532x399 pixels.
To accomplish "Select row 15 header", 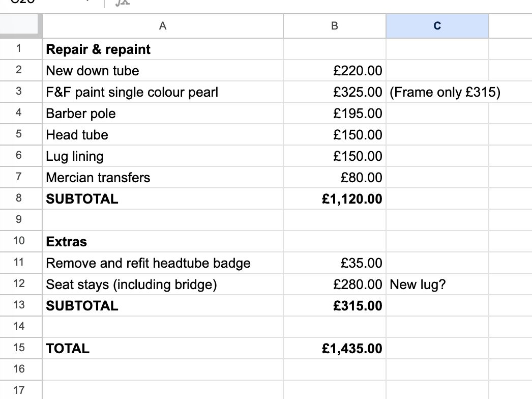I will (x=19, y=348).
